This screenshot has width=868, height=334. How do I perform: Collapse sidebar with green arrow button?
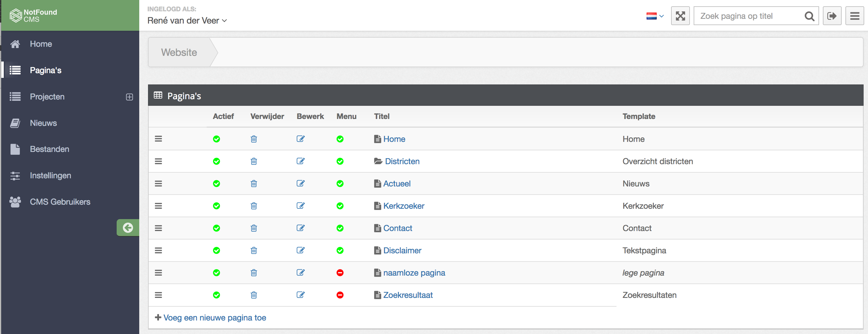(x=128, y=228)
